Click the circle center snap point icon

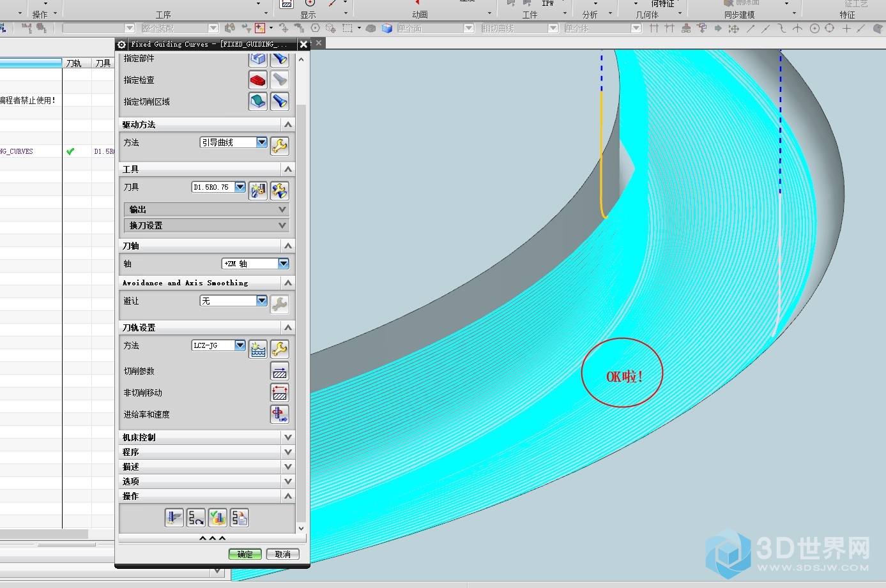814,28
